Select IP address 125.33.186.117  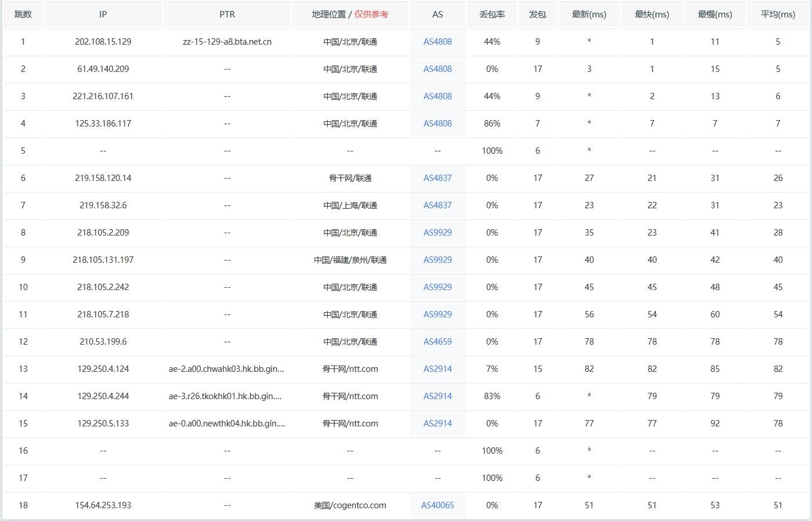click(x=103, y=124)
